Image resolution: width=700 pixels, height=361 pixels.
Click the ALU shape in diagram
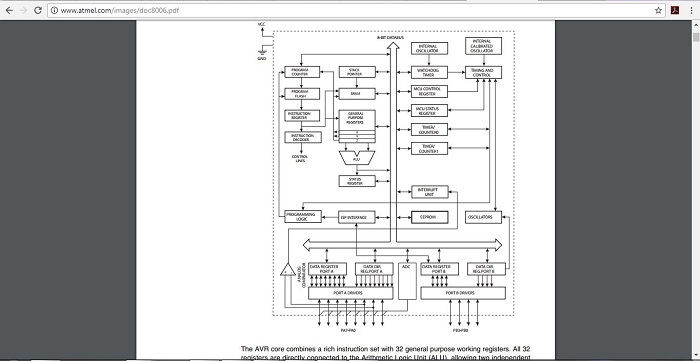pyautogui.click(x=357, y=158)
